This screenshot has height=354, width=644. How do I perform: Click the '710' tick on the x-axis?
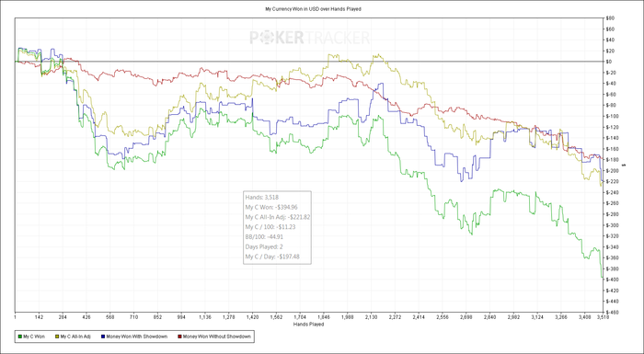[134, 317]
